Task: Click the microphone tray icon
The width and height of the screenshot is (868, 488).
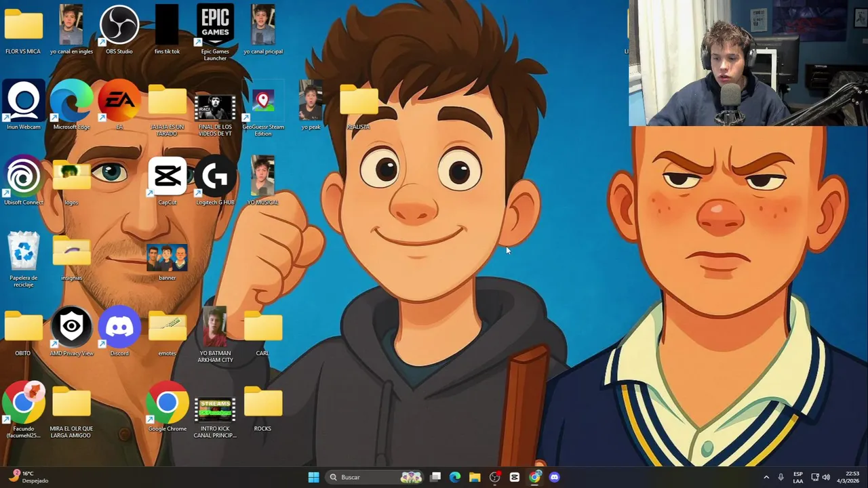Action: point(781,477)
